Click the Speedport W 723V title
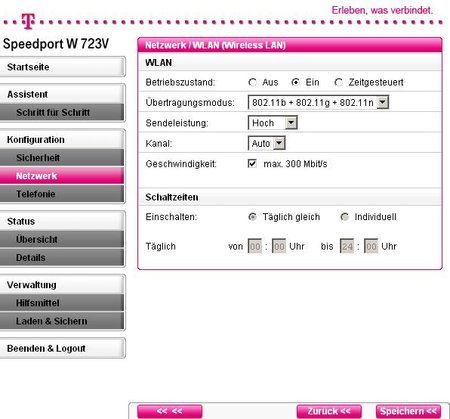 56,44
